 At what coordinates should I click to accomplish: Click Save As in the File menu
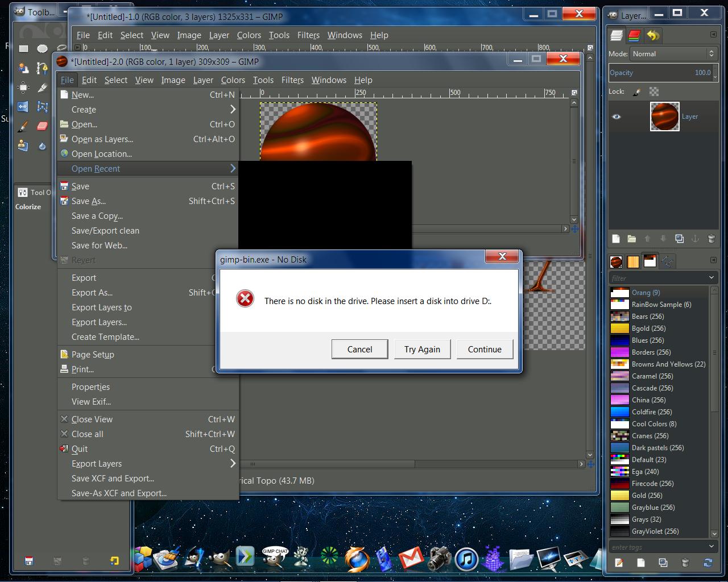pos(89,201)
